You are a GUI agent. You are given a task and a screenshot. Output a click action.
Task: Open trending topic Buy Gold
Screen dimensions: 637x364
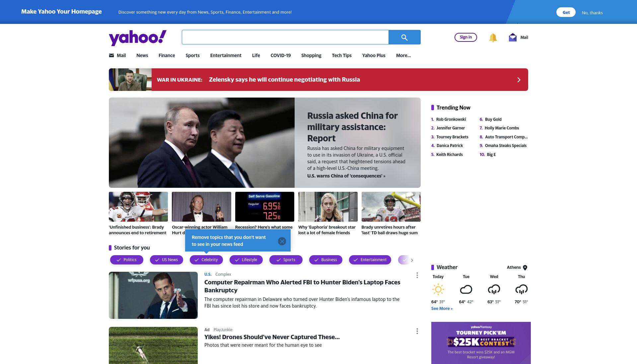click(x=493, y=119)
